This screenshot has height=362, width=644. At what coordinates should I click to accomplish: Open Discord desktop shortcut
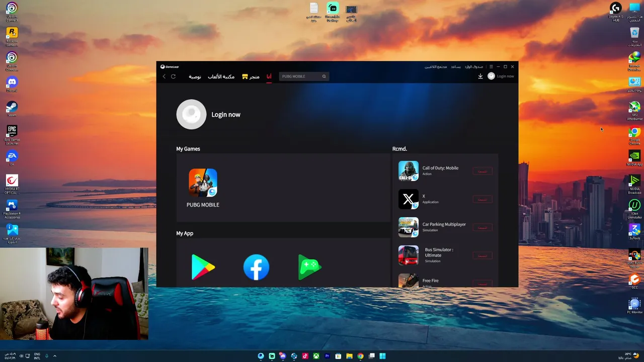(x=12, y=84)
